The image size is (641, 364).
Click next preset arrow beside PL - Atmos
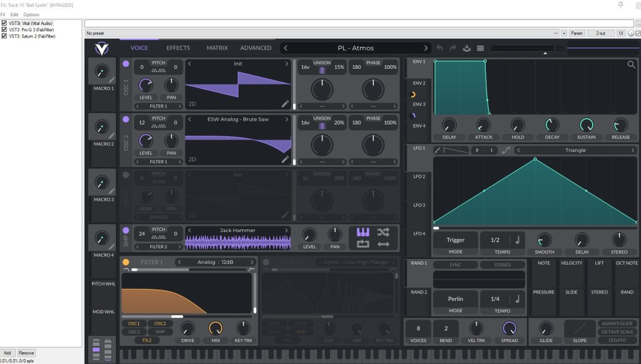click(426, 48)
